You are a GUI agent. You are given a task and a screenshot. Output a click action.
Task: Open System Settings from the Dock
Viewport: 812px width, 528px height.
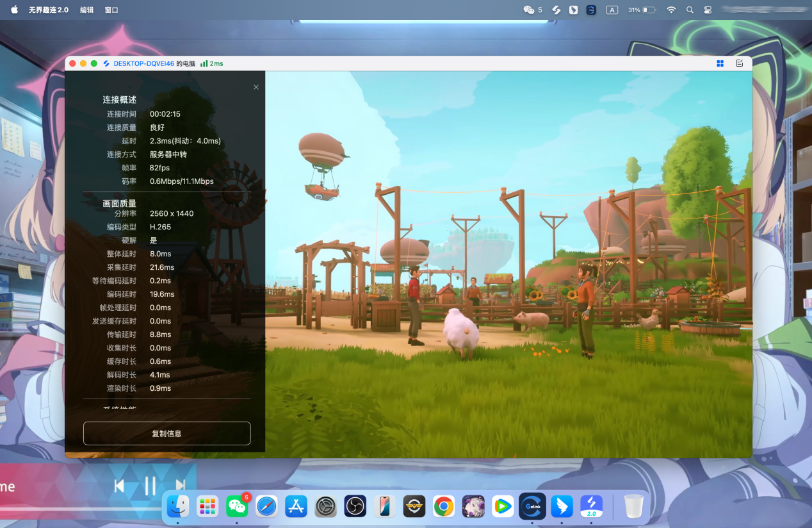(x=325, y=506)
